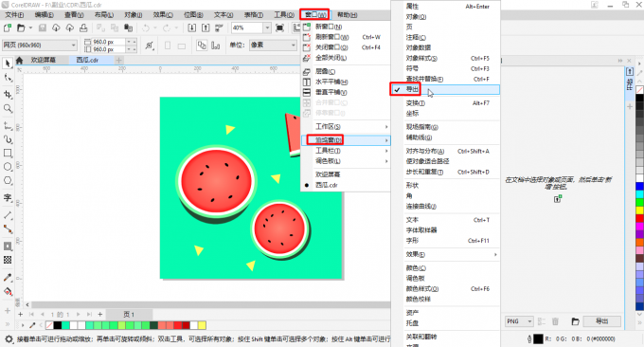Select the Interactive Fill bucket tool
The width and height of the screenshot is (644, 347).
pyautogui.click(x=8, y=291)
